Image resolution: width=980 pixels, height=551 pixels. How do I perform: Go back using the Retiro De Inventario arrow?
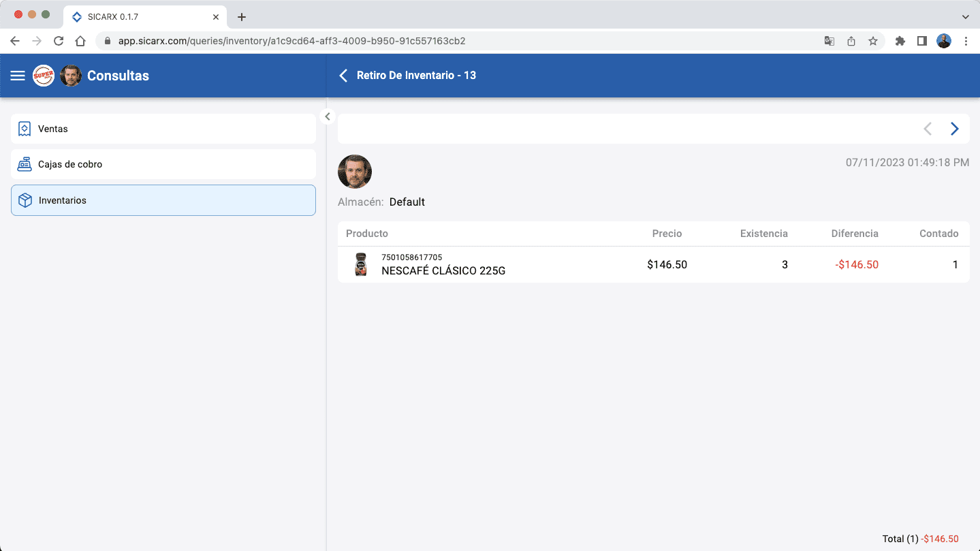coord(343,76)
